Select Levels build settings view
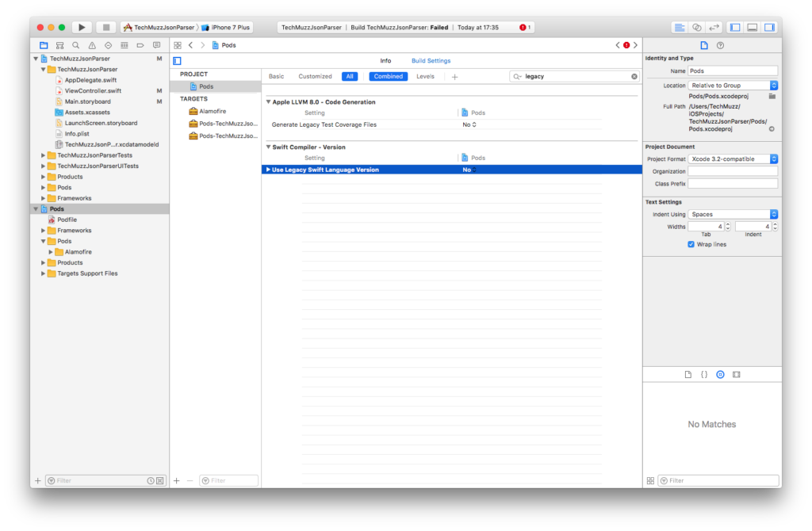The image size is (812, 531). point(425,77)
